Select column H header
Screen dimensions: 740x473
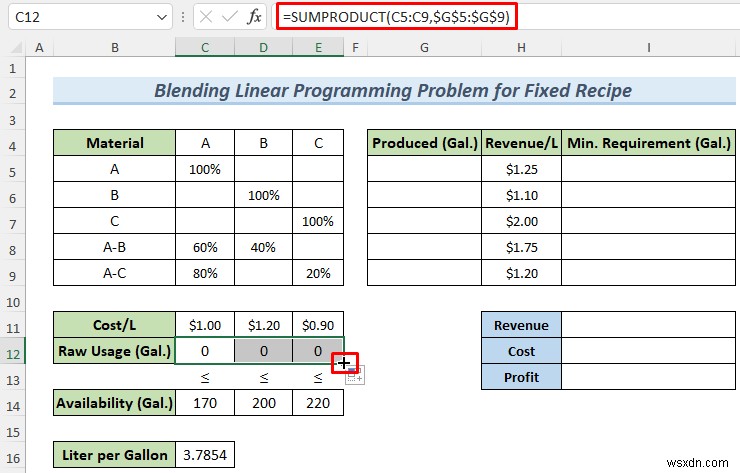(521, 48)
